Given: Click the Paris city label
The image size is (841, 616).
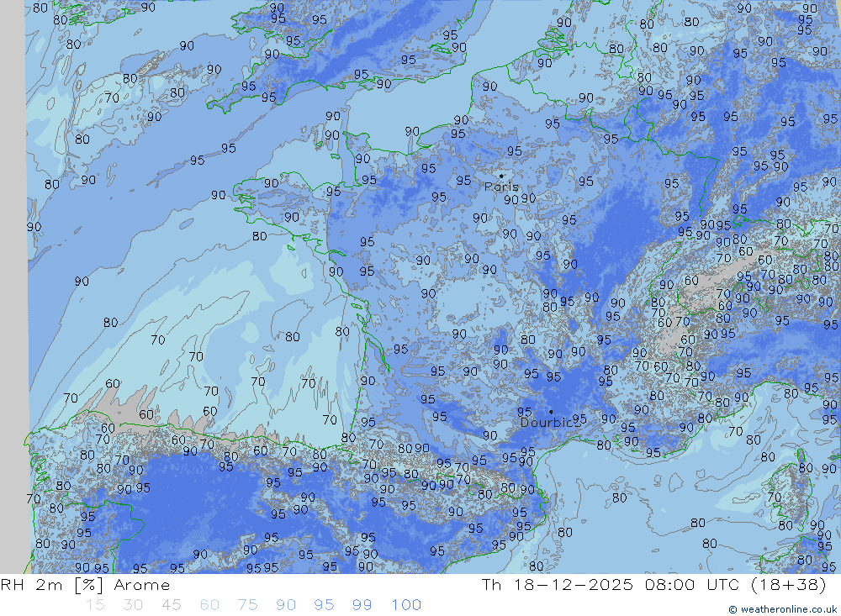Looking at the screenshot, I should point(501,187).
